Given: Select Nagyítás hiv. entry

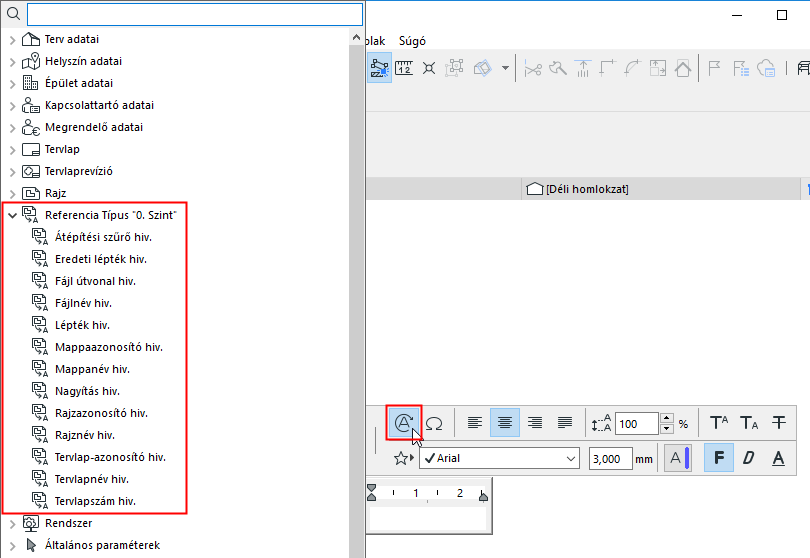Looking at the screenshot, I should [87, 391].
